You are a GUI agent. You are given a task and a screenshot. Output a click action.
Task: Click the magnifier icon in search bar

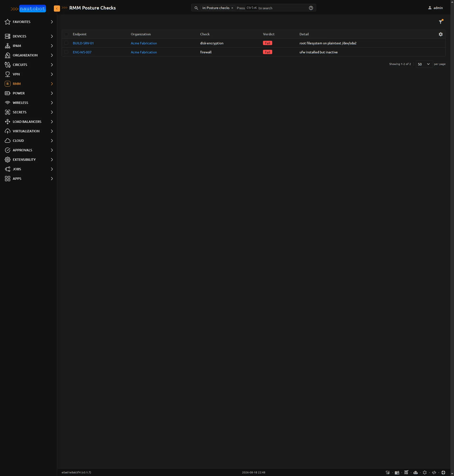[x=196, y=8]
